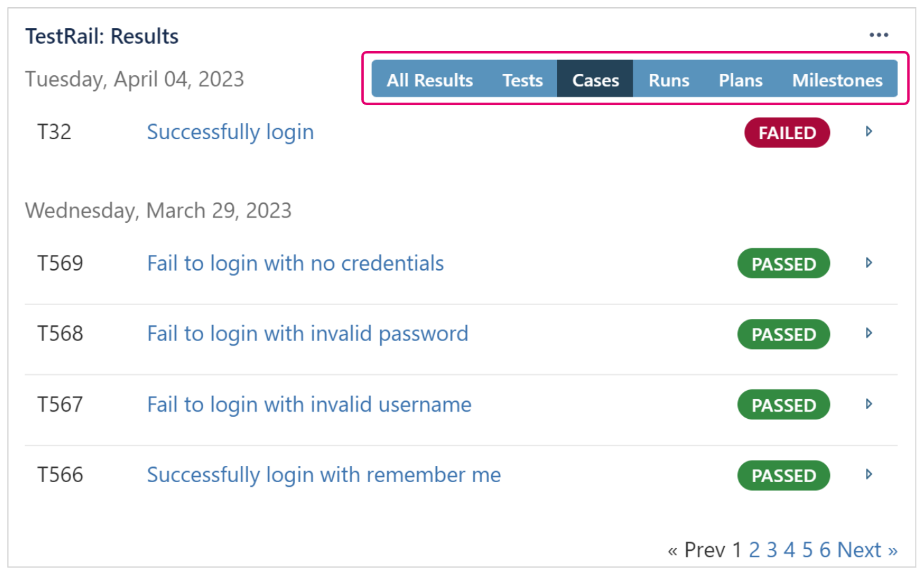The image size is (924, 573).
Task: Expand the T567 result details arrow
Action: tap(868, 404)
